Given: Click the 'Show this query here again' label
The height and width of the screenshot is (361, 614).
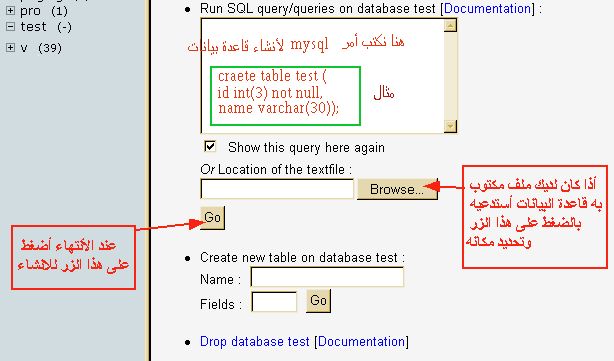Looking at the screenshot, I should 306,148.
